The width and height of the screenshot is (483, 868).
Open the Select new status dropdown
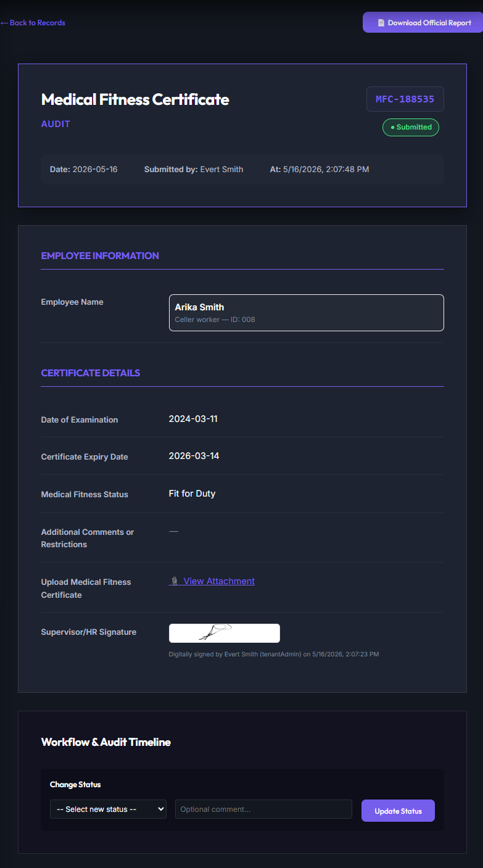(x=108, y=809)
